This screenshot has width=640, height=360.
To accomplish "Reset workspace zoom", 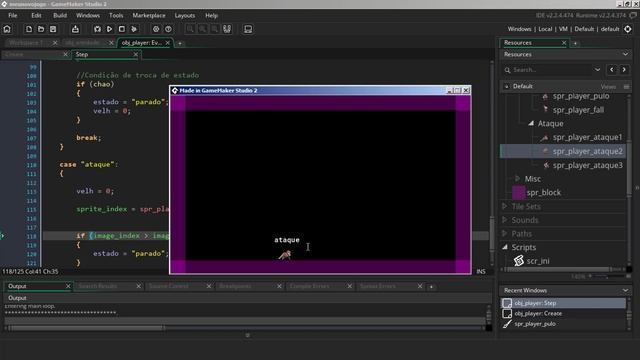I will pyautogui.click(x=202, y=29).
